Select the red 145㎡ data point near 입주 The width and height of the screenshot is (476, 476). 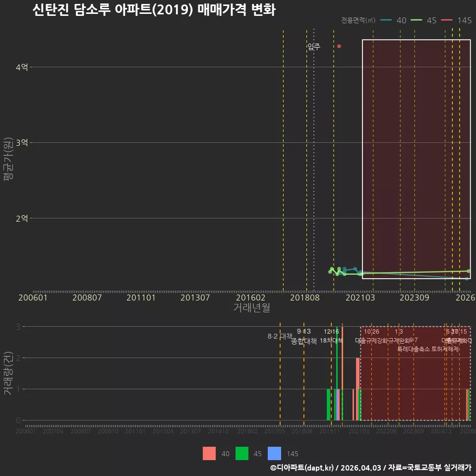click(x=339, y=46)
